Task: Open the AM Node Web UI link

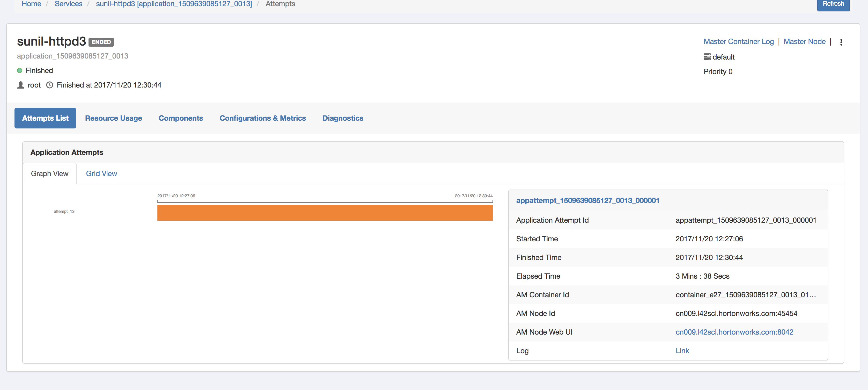Action: [734, 332]
